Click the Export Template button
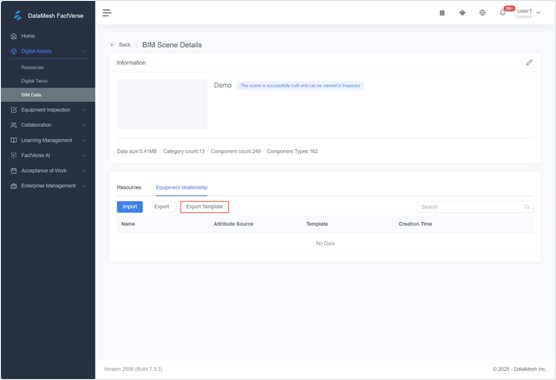The image size is (556, 380). 205,207
